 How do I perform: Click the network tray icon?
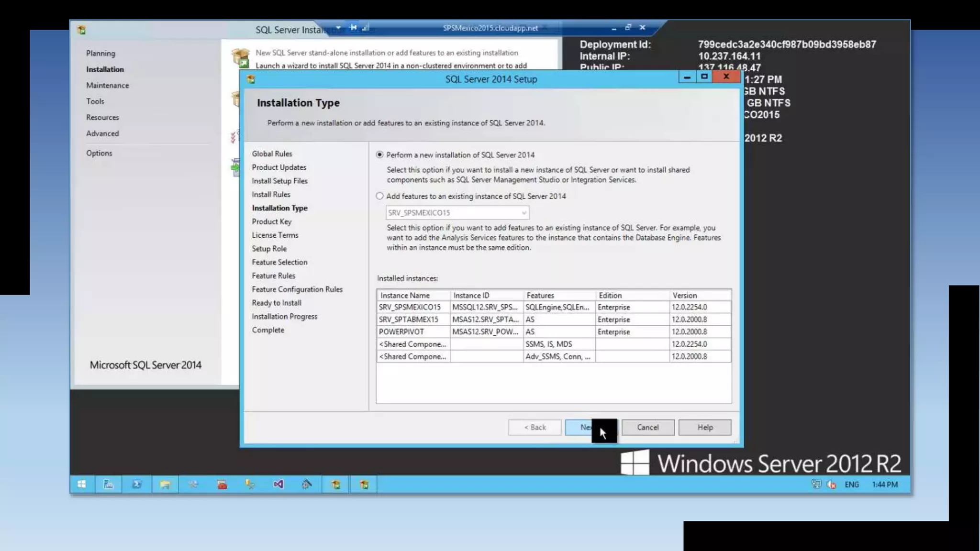(x=816, y=484)
